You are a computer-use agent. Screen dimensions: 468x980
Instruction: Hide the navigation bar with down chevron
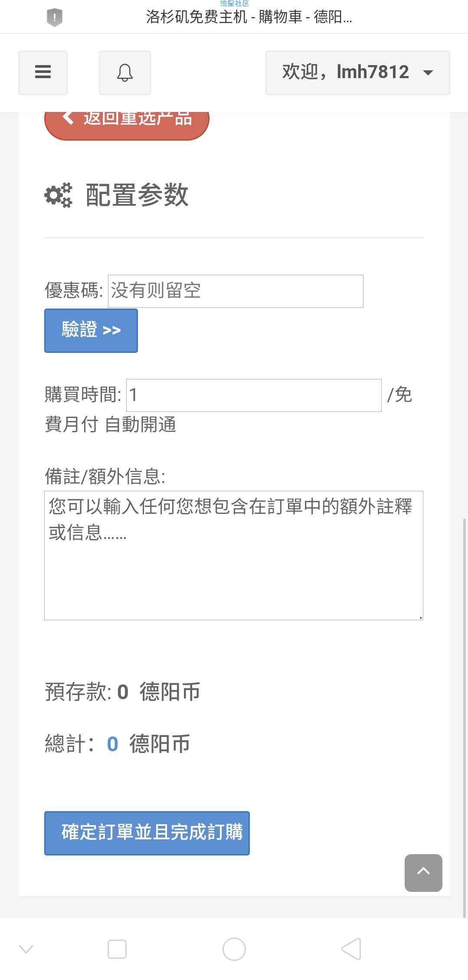(x=26, y=949)
